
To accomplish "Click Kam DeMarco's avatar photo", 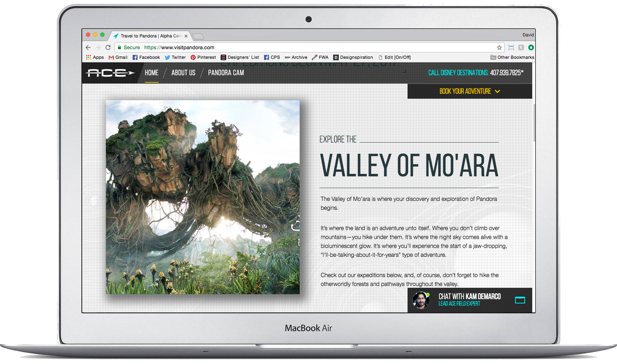I will coord(421,300).
